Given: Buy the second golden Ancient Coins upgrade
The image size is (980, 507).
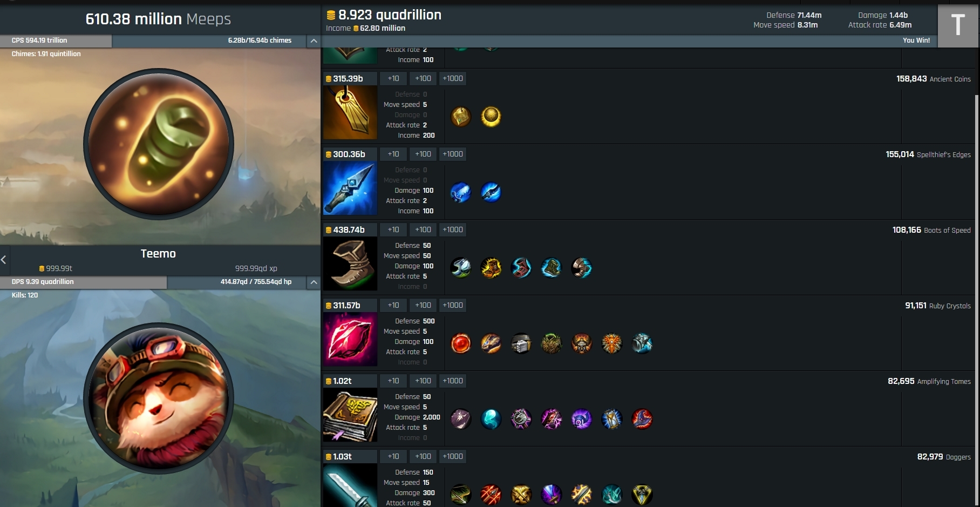Looking at the screenshot, I should click(x=491, y=117).
